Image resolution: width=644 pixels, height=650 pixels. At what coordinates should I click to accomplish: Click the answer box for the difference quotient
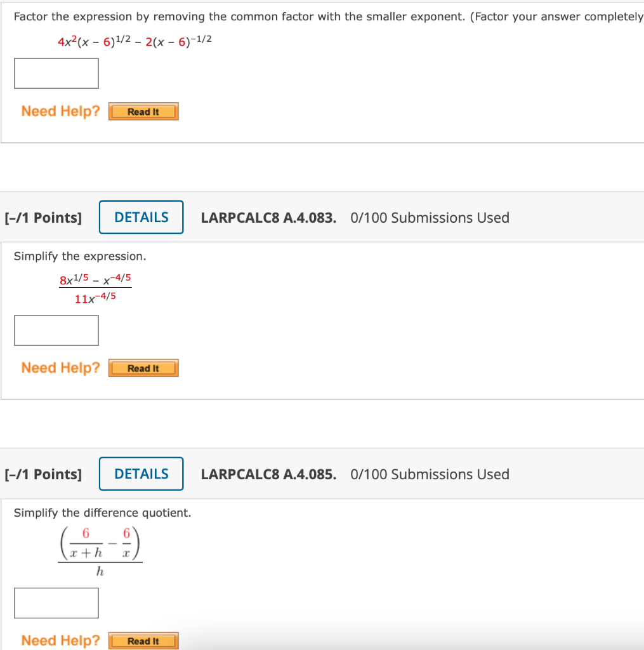[x=56, y=602]
